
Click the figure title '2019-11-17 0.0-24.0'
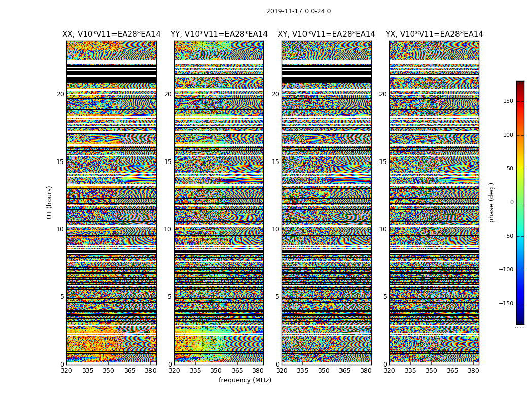(298, 11)
